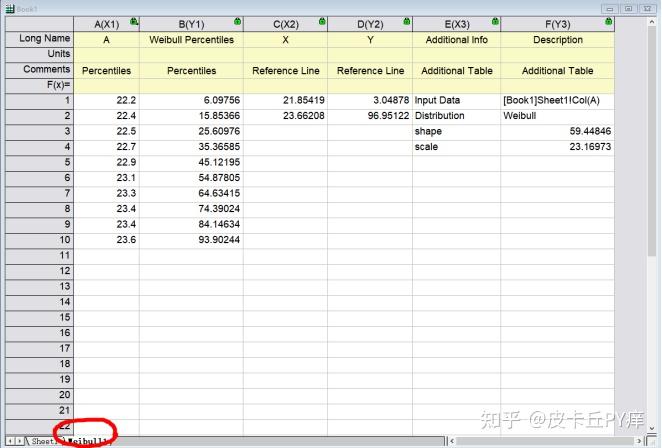Click cell with value 64.63415
The width and height of the screenshot is (662, 448).
191,193
